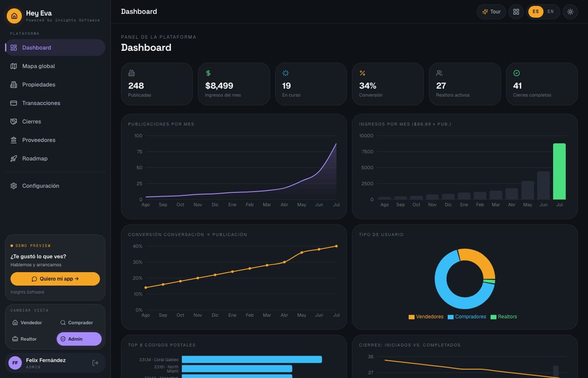The width and height of the screenshot is (588, 378).
Task: Click the Transacciones card icon
Action: click(13, 103)
